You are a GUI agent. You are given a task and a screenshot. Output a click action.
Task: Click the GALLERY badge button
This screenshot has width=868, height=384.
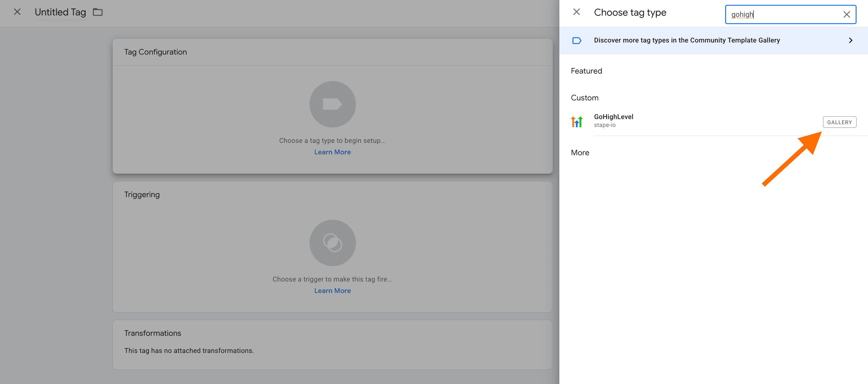(x=839, y=122)
